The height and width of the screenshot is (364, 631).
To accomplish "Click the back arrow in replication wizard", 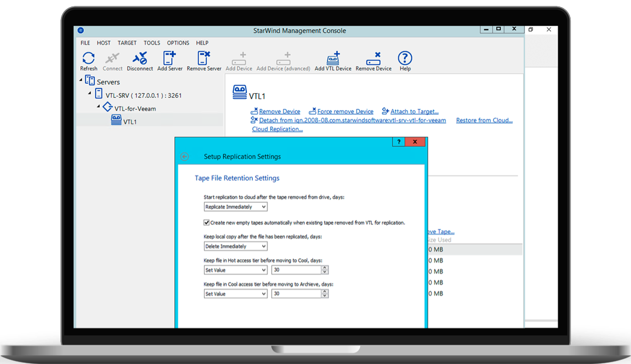I will tap(185, 157).
